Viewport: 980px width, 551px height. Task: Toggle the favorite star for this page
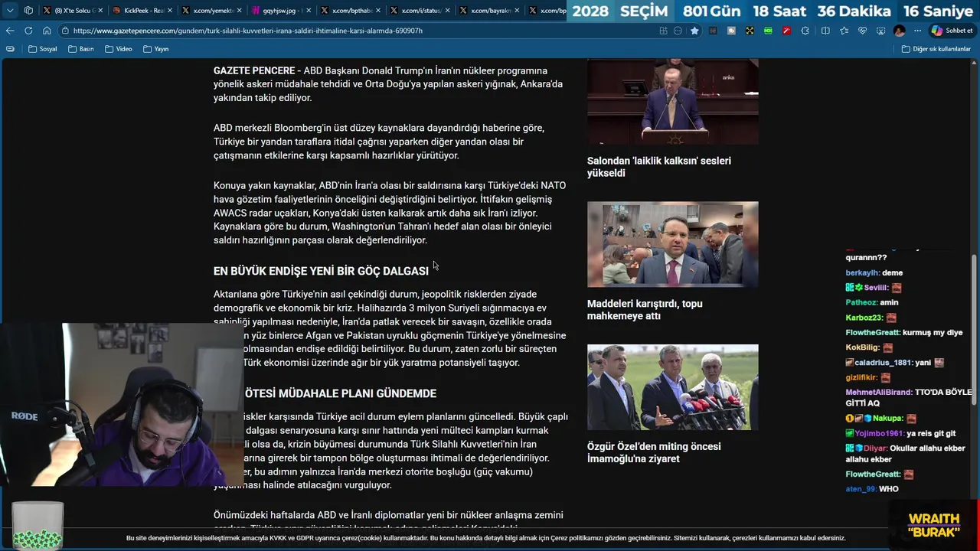click(x=694, y=31)
